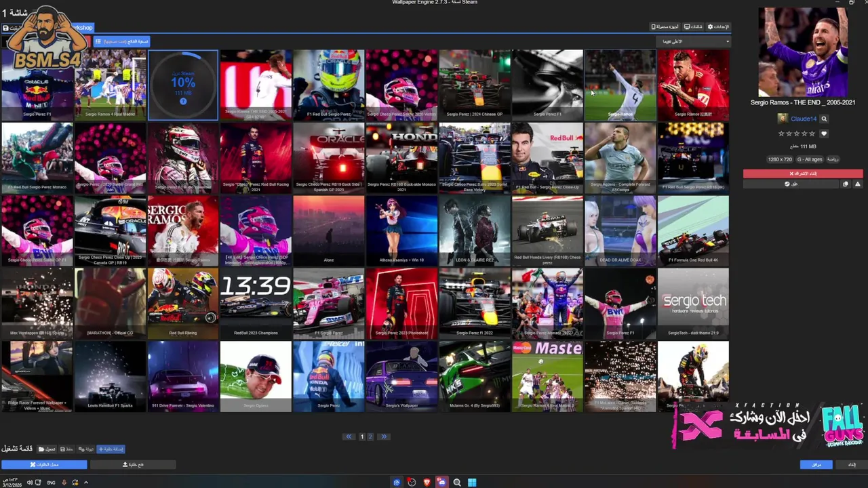Select the F1 Red Bull Sergio Perez helmet thumbnail
This screenshot has height=488, width=868.
[329, 84]
